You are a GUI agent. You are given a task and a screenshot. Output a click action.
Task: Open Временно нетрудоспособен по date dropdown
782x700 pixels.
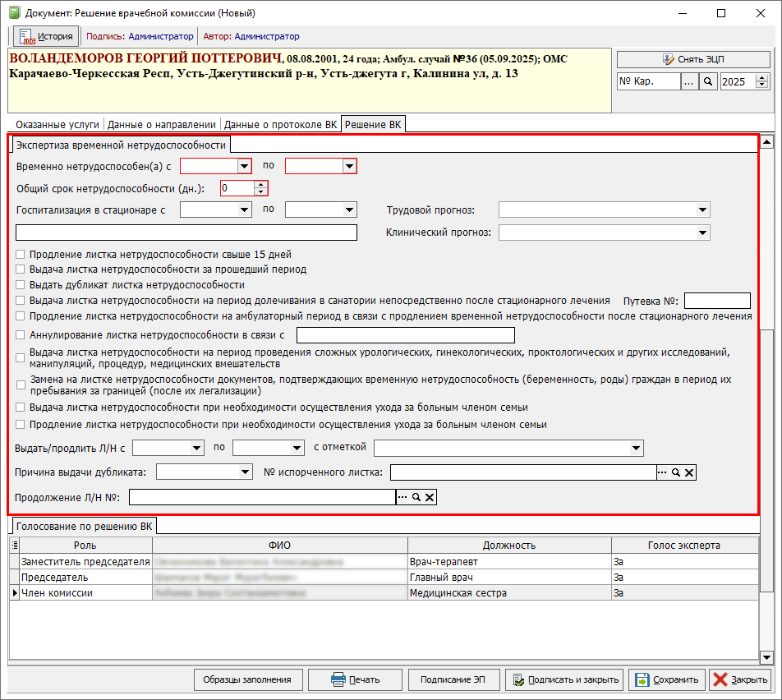coord(350,166)
